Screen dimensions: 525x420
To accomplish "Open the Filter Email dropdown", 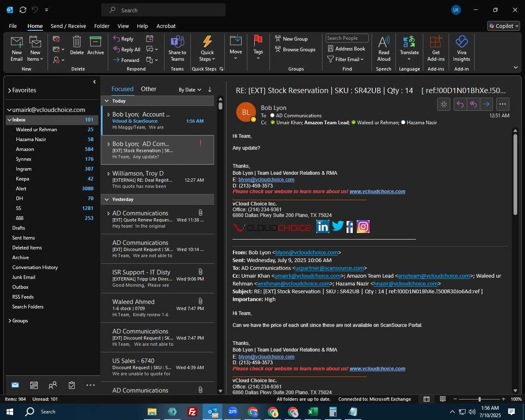I will 346,59.
